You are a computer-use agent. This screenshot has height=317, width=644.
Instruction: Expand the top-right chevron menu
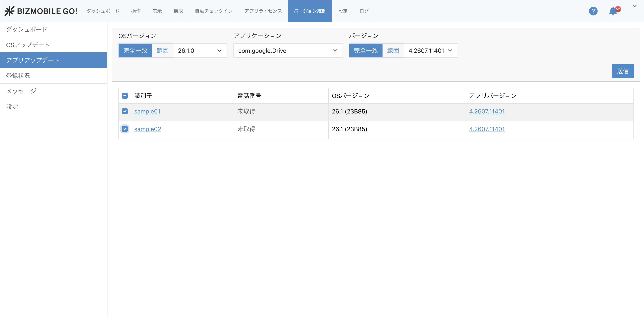(x=635, y=6)
